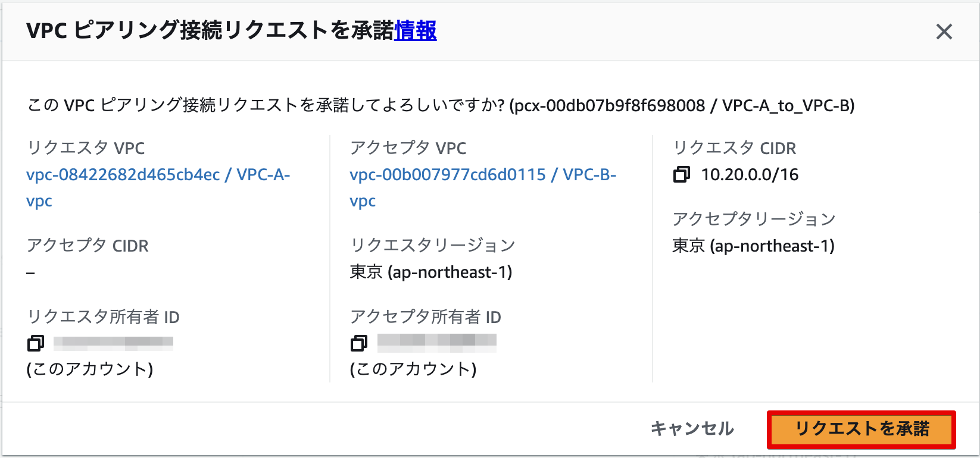This screenshot has width=980, height=458.
Task: Select the アクセプタリージョン value 東京 (ap-northeast-1)
Action: 755,246
